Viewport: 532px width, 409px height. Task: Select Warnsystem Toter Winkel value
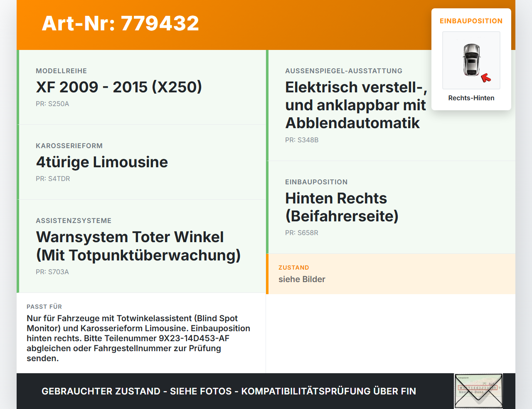(138, 246)
